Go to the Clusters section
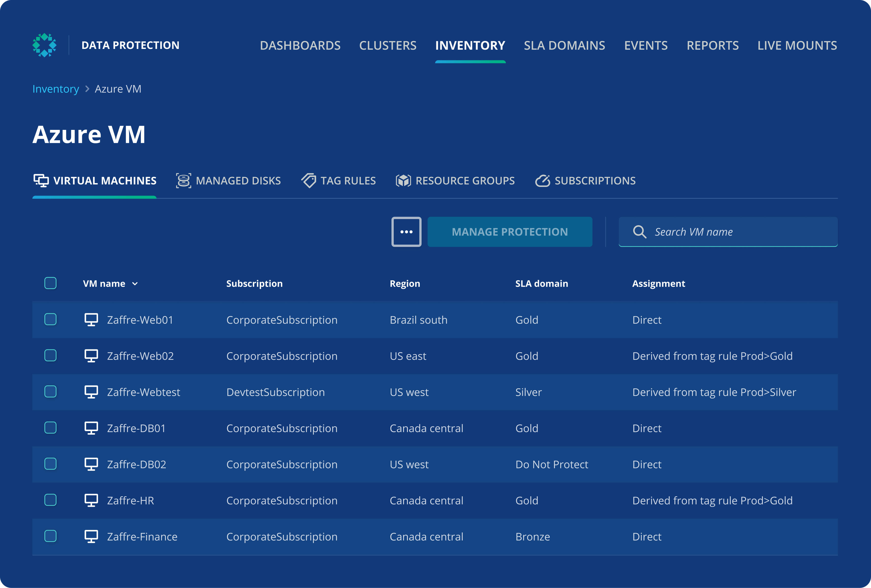 [388, 45]
